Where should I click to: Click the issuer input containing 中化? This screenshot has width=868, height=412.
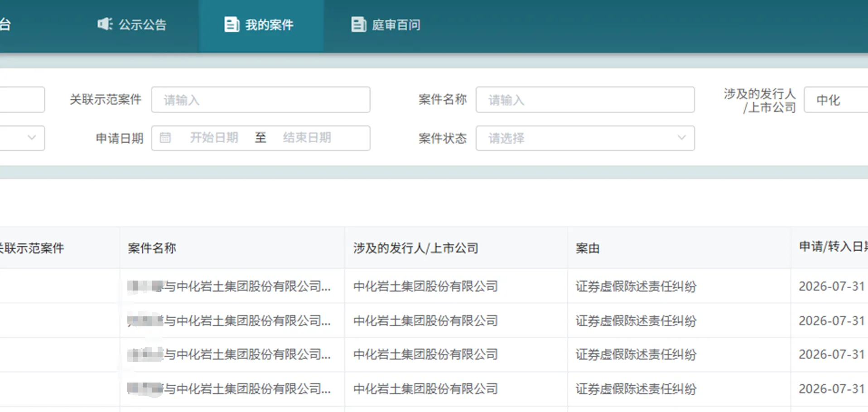pyautogui.click(x=836, y=100)
